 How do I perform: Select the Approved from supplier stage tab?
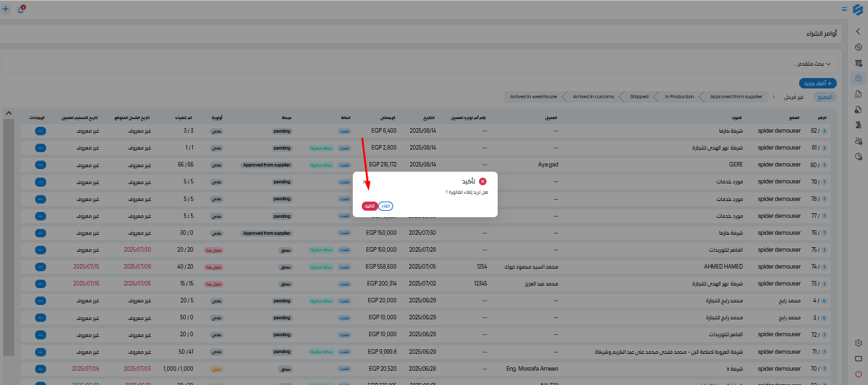pos(736,96)
